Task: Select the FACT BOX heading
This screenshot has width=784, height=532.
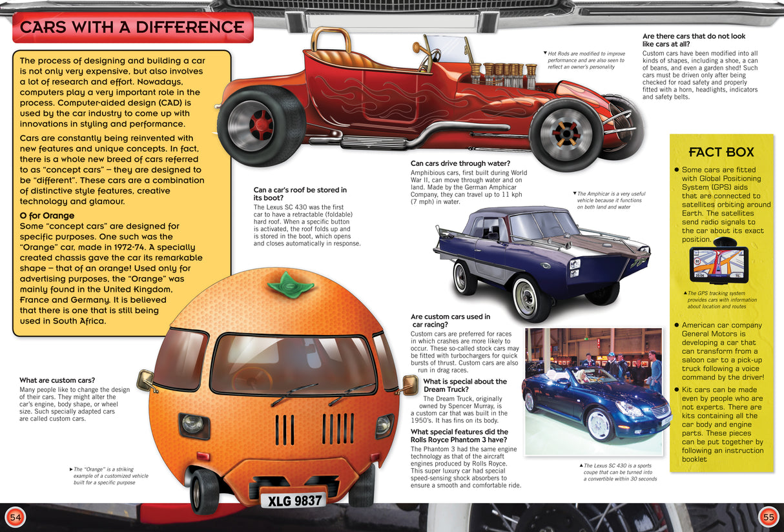Action: (x=721, y=152)
